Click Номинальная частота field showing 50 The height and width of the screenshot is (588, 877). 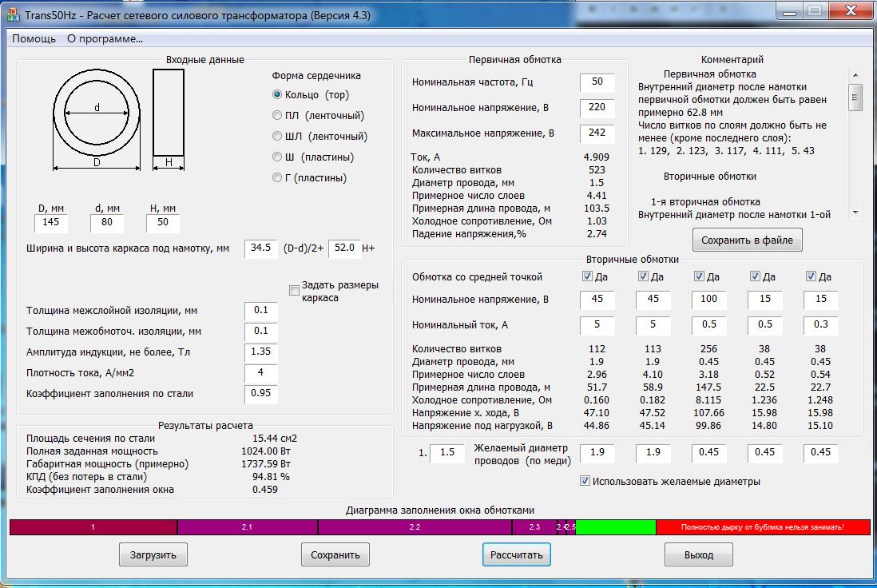(597, 82)
